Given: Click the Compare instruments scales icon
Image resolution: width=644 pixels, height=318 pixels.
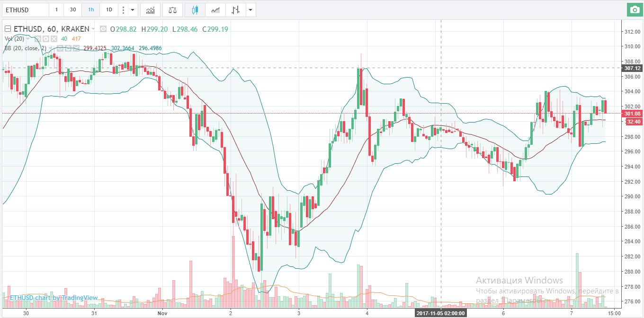Looking at the screenshot, I should point(172,9).
